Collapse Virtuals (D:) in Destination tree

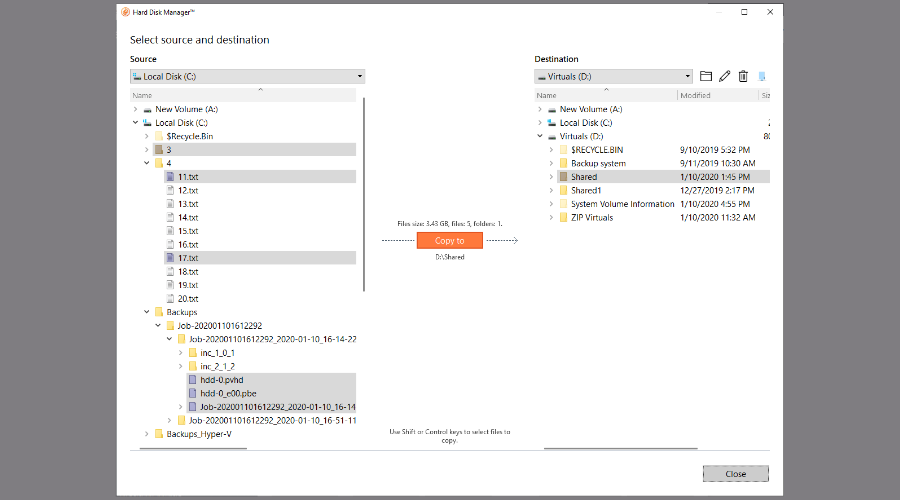(x=540, y=136)
